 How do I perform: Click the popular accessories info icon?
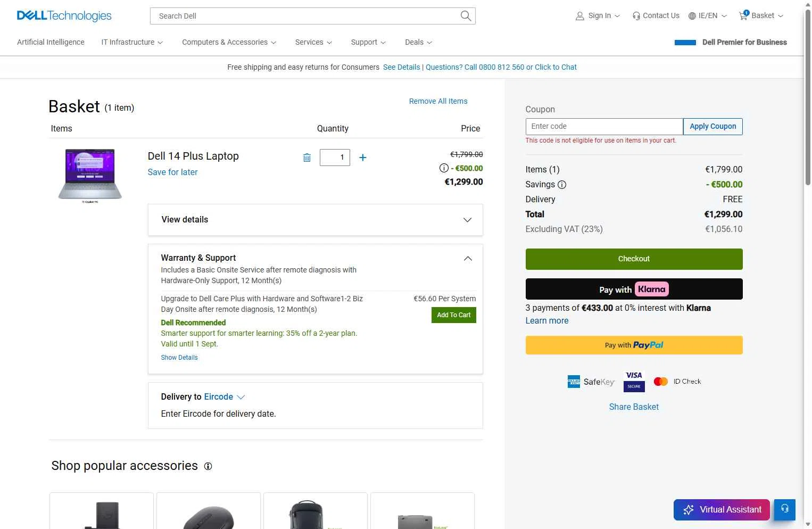point(208,466)
